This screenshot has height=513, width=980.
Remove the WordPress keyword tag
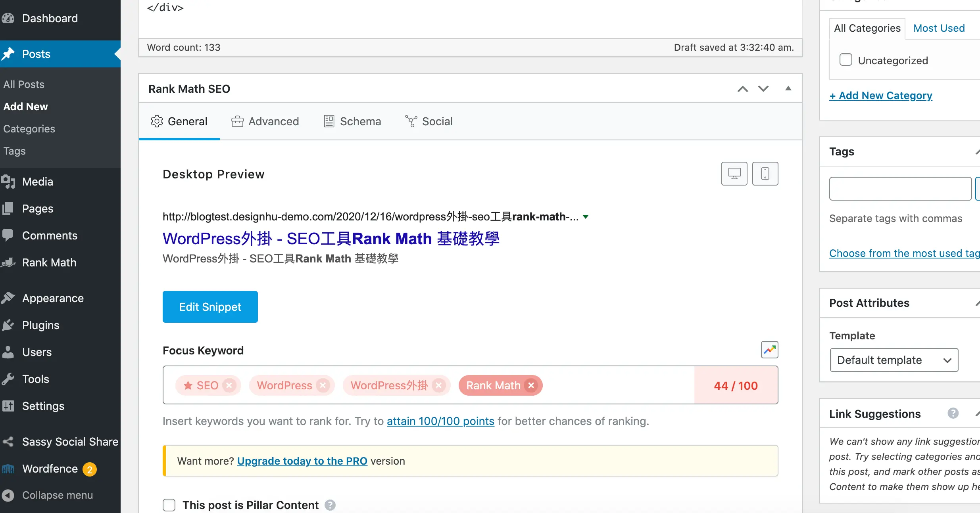click(323, 385)
